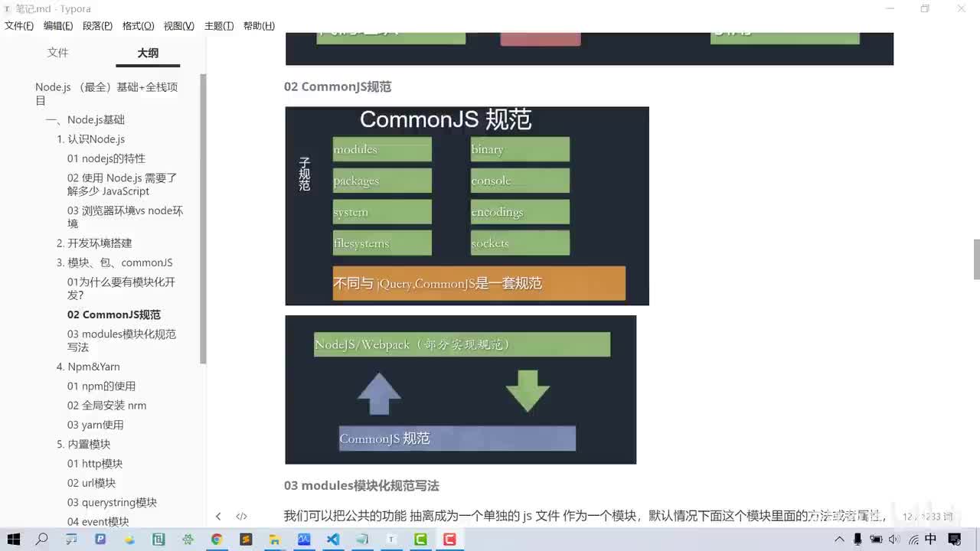Jump to 4. Npm&Yarn in outline
The image size is (980, 551).
pos(88,367)
